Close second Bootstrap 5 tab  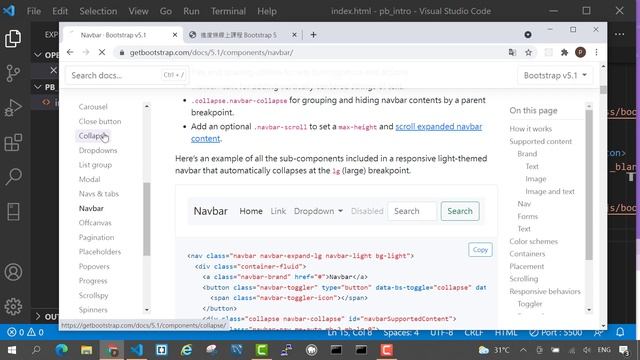[x=294, y=35]
